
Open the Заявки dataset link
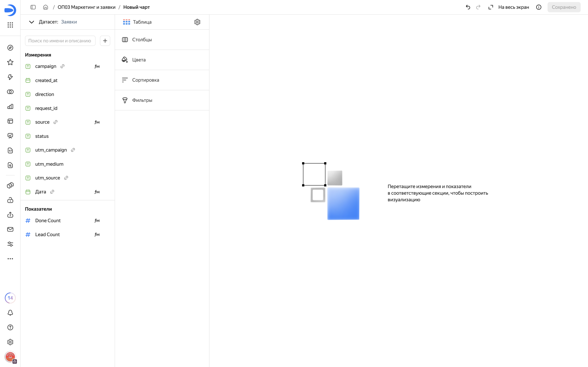tap(69, 22)
